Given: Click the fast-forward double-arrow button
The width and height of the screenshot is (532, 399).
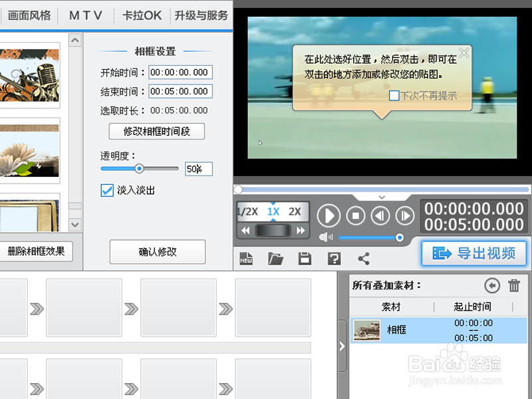Looking at the screenshot, I should click(x=301, y=231).
